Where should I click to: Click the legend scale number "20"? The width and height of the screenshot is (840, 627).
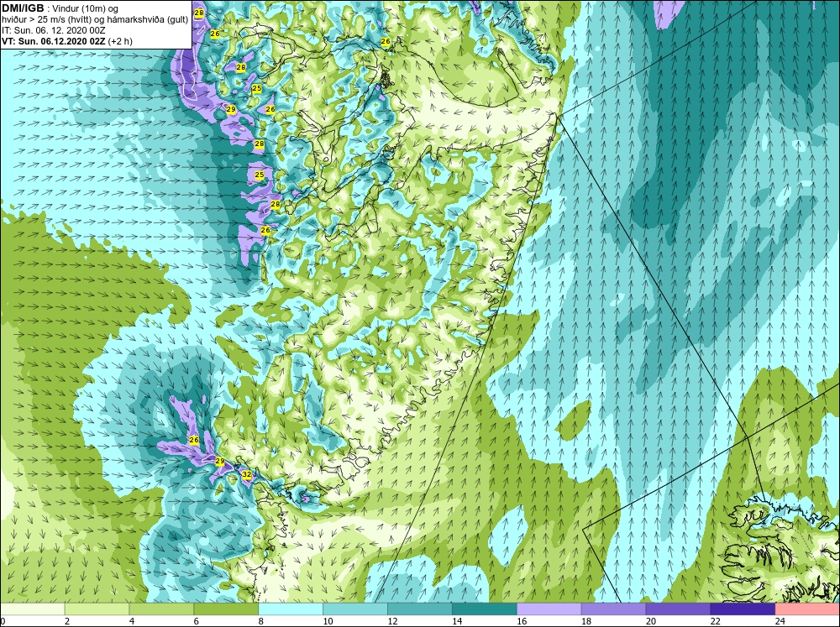pos(651,621)
